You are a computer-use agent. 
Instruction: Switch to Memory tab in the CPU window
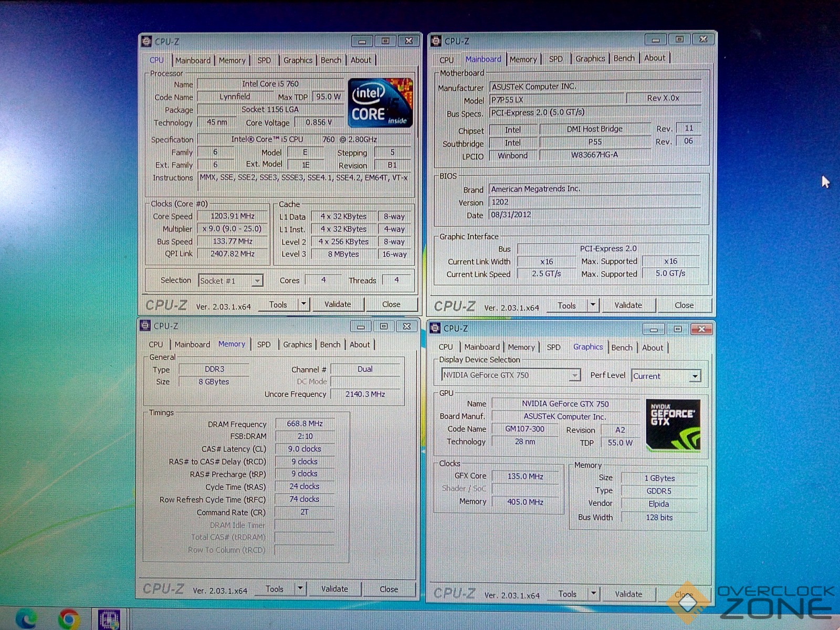click(x=232, y=60)
